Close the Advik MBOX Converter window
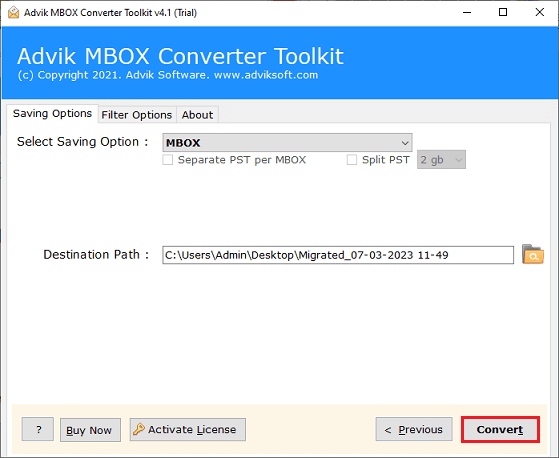Screen dimensions: 559x458 [x=539, y=12]
